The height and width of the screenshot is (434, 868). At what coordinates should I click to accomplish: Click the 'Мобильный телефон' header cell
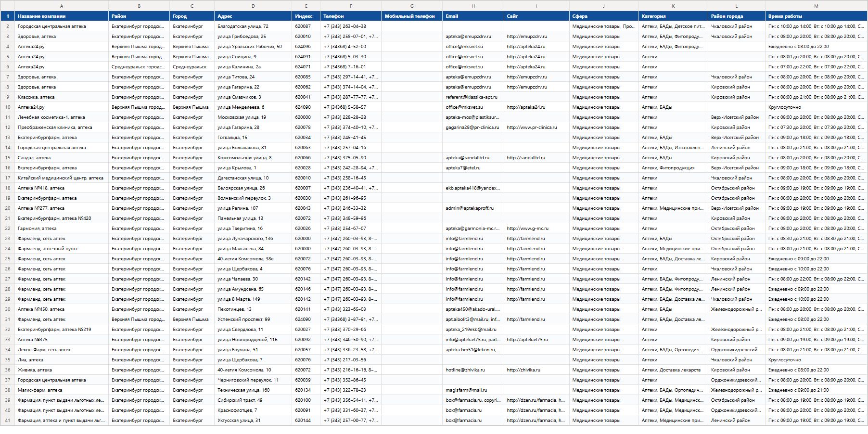(412, 16)
